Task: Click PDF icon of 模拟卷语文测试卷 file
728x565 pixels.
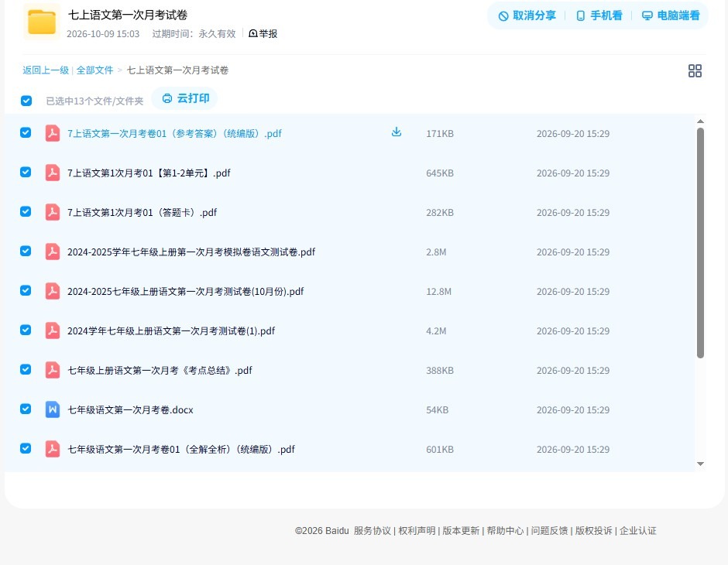Action: click(53, 252)
